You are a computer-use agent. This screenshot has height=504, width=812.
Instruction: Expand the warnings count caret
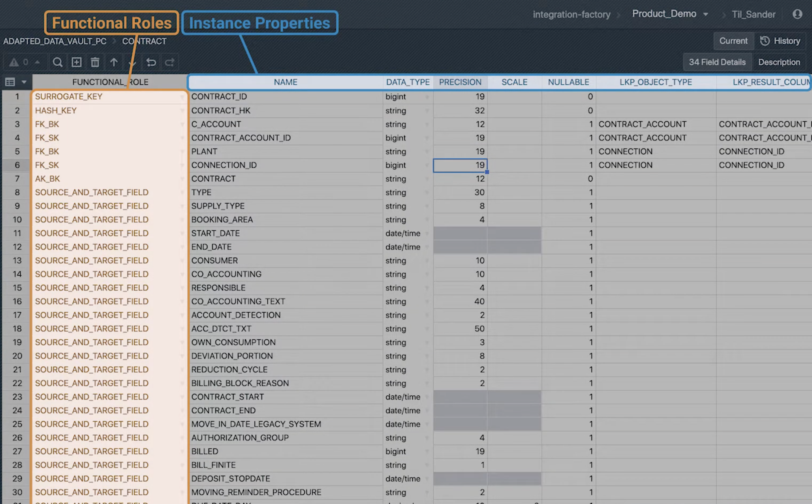click(x=37, y=62)
